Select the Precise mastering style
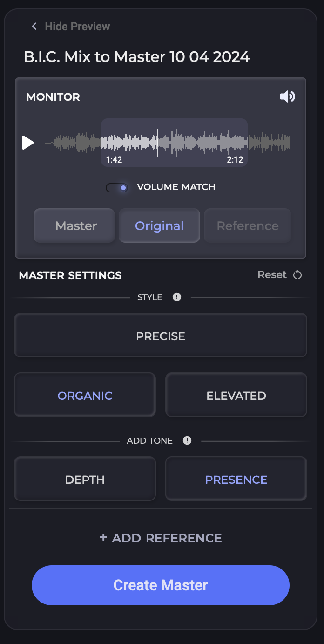Viewport: 324px width, 644px height. pos(161,335)
